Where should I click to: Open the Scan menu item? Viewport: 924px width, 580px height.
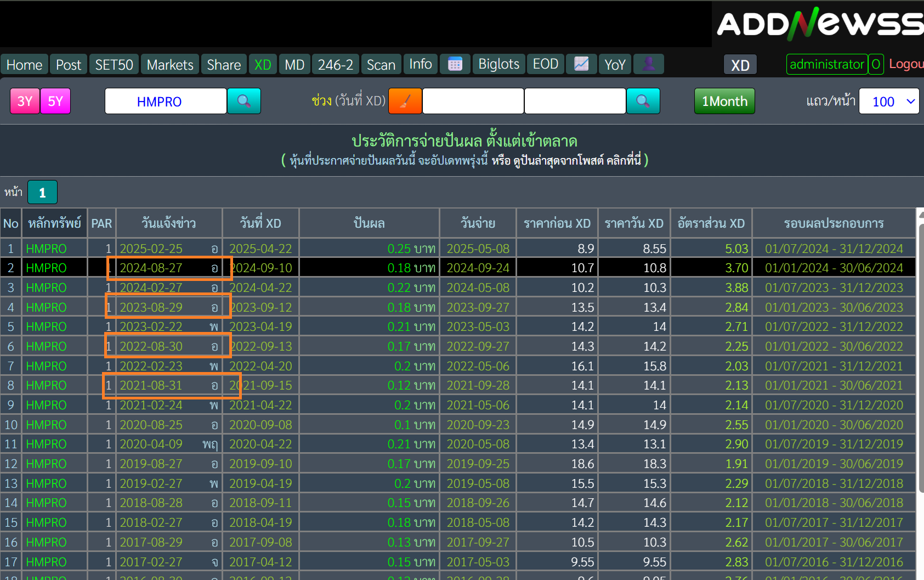381,65
